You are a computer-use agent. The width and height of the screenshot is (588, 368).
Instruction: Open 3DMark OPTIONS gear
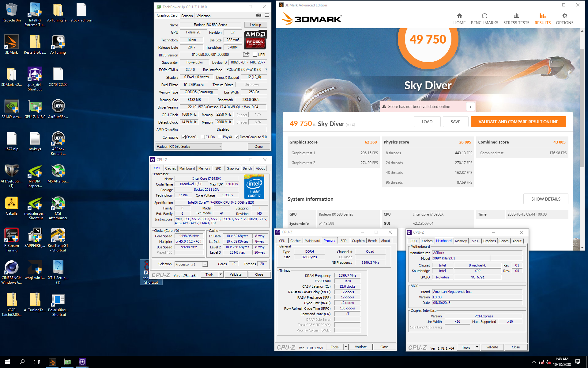[x=565, y=19]
